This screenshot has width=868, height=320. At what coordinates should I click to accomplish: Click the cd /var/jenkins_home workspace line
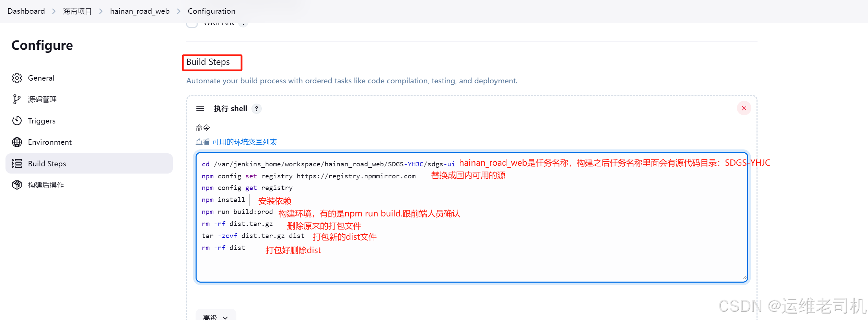coord(328,164)
